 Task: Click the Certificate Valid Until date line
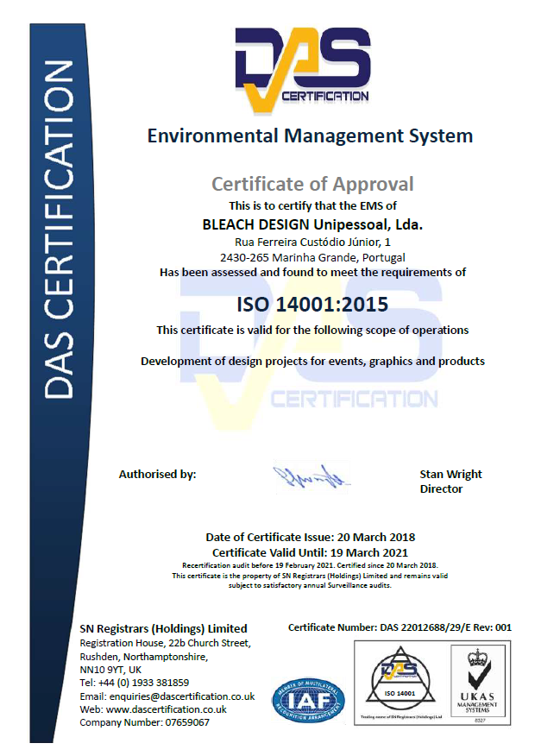click(x=310, y=552)
